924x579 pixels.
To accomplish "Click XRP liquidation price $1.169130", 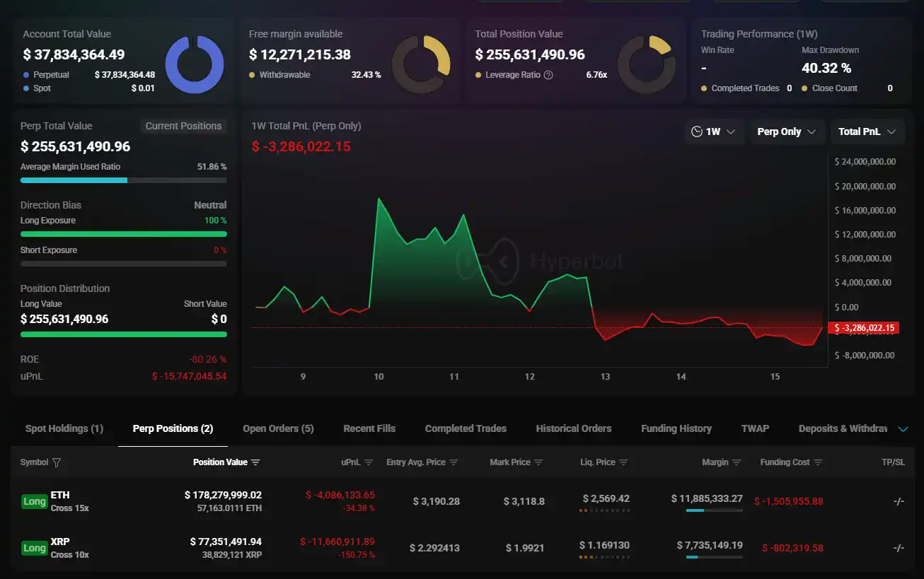I will (x=604, y=545).
